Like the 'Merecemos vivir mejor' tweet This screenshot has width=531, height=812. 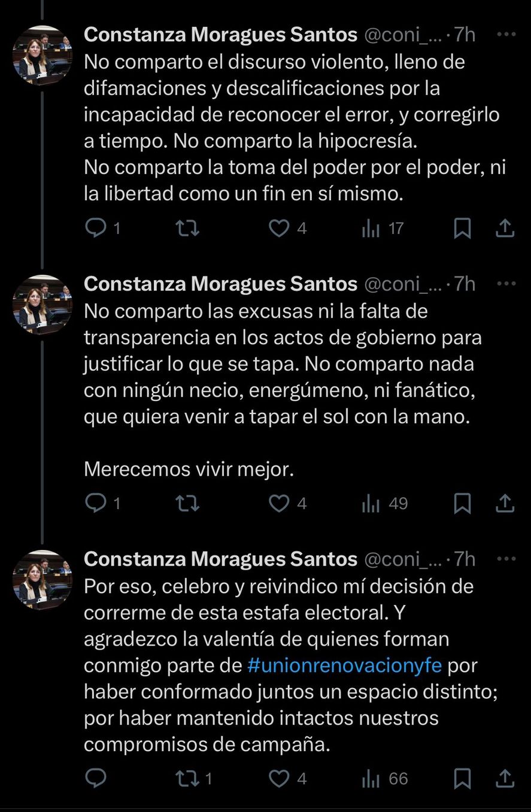[278, 503]
